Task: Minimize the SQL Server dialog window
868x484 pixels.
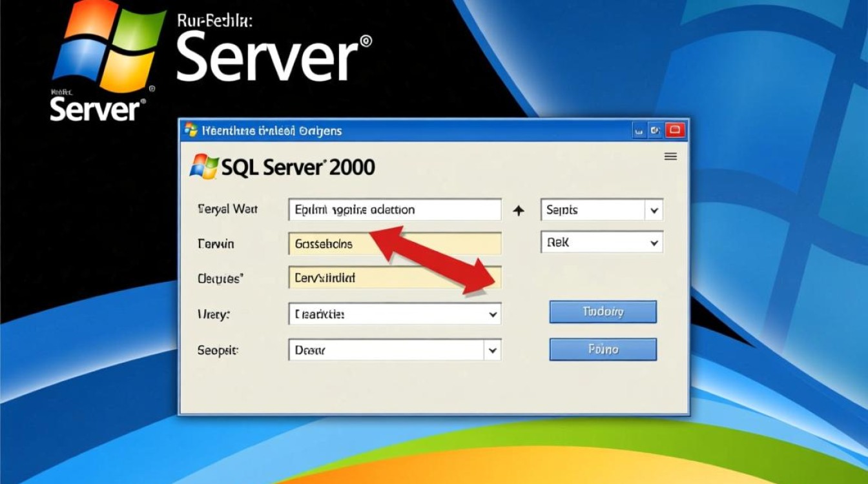Action: point(637,130)
